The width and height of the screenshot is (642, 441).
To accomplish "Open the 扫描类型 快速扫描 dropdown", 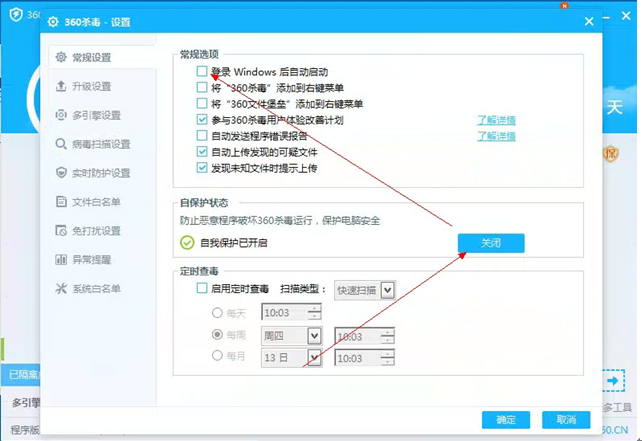I will coord(388,289).
